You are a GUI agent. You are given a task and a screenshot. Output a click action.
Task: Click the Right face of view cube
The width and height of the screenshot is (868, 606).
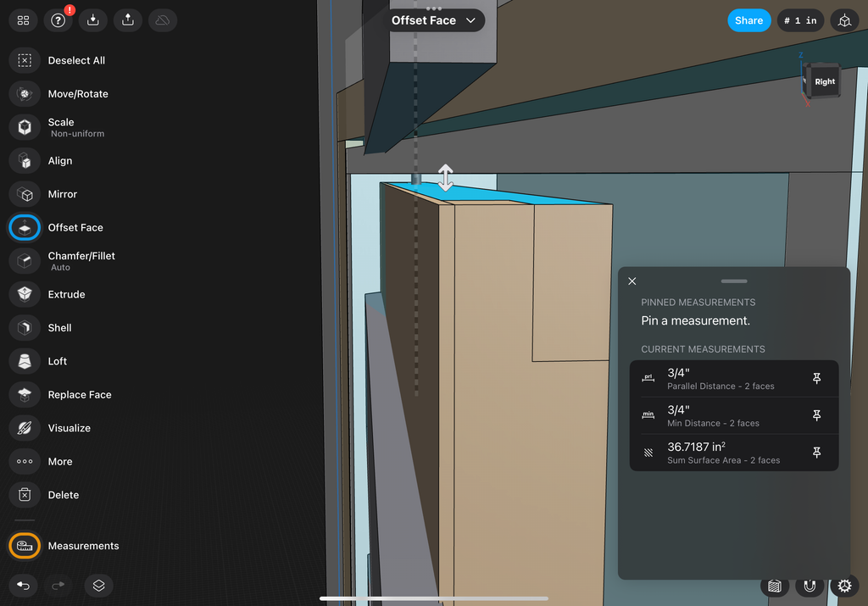point(824,82)
